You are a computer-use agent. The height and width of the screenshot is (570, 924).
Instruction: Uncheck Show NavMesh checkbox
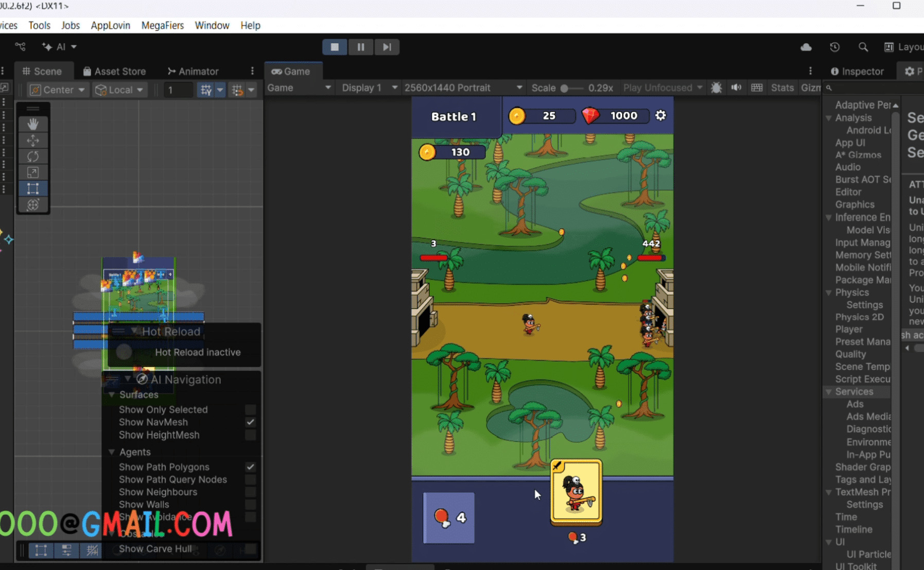click(251, 422)
